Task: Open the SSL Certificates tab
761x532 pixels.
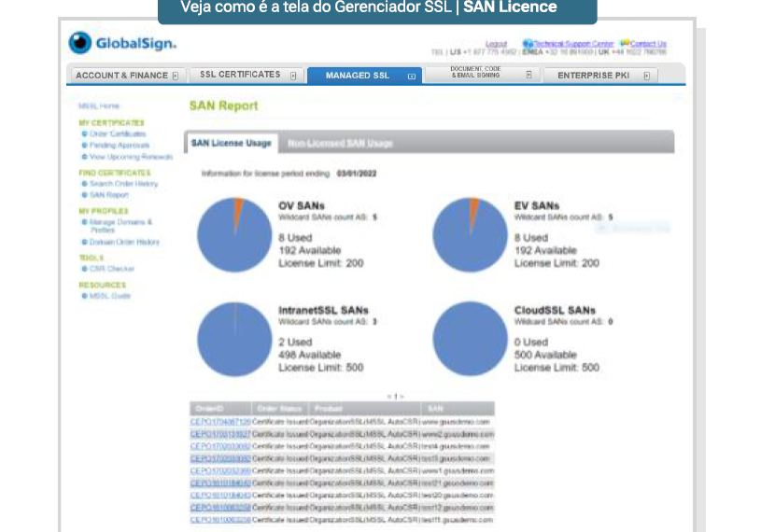Action: tap(247, 76)
